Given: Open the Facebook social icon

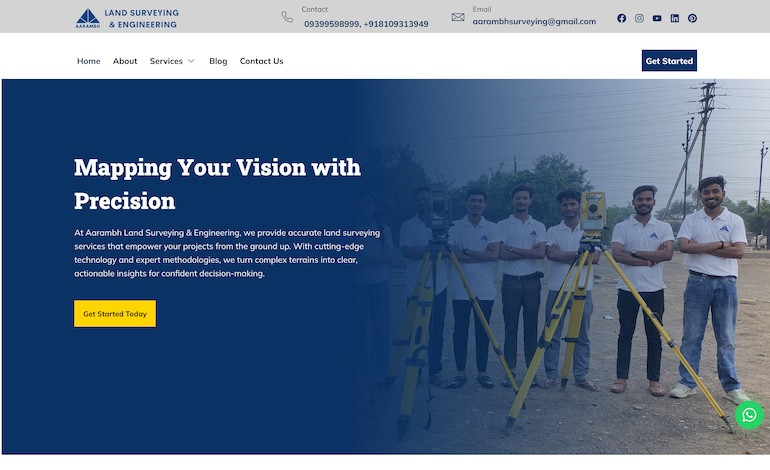Looking at the screenshot, I should [621, 18].
